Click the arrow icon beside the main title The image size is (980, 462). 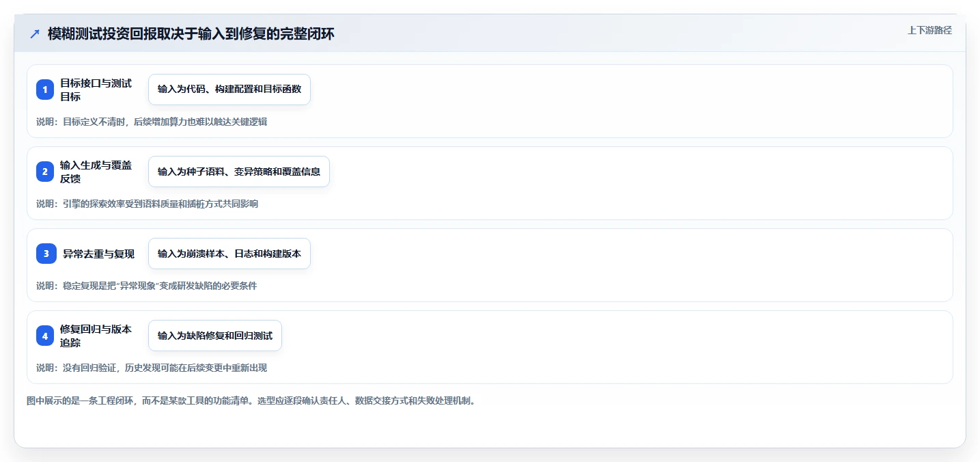35,34
